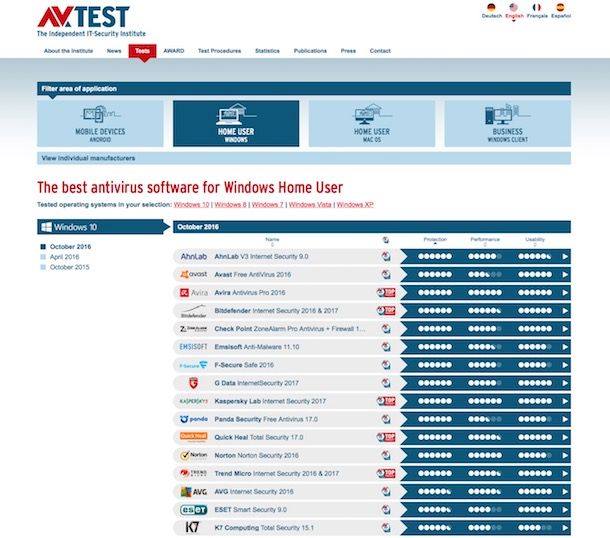610x538 pixels.
Task: Open Quick Heal Total Security 17.0 entry
Action: pos(259,437)
